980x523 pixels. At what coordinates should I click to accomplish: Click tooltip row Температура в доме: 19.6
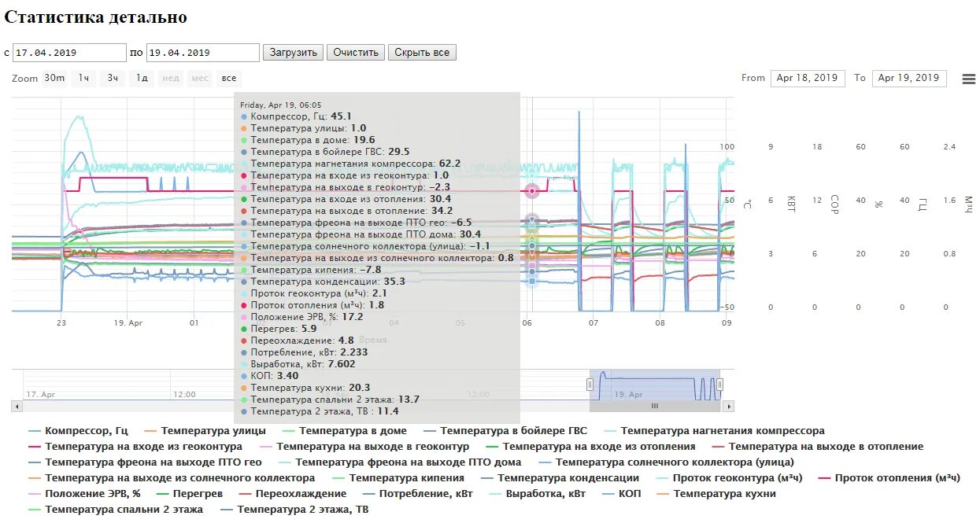click(x=307, y=140)
